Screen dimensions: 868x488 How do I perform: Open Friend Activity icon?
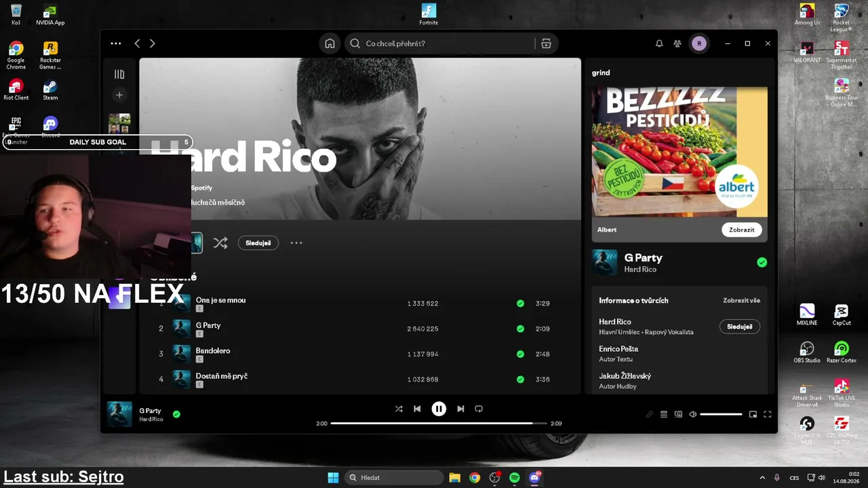pyautogui.click(x=677, y=43)
